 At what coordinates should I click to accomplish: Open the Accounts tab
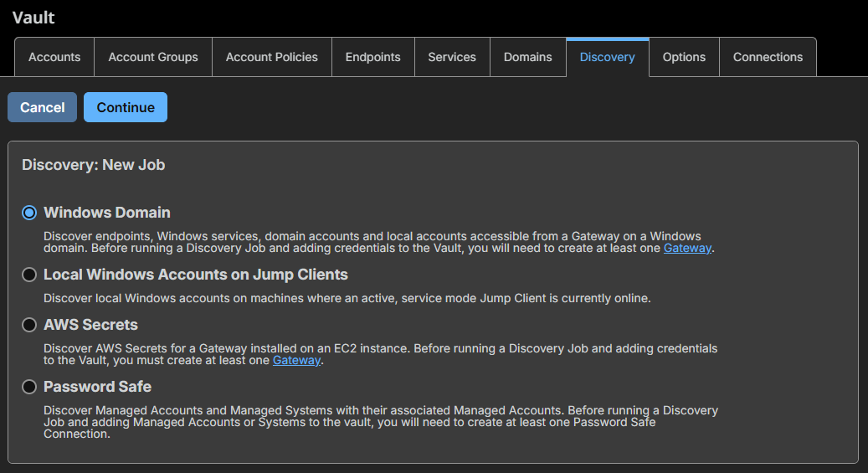[54, 57]
